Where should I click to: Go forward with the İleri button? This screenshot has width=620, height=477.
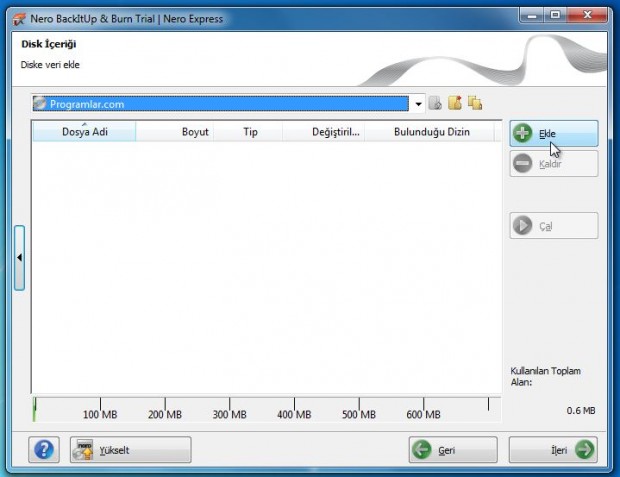tap(553, 450)
